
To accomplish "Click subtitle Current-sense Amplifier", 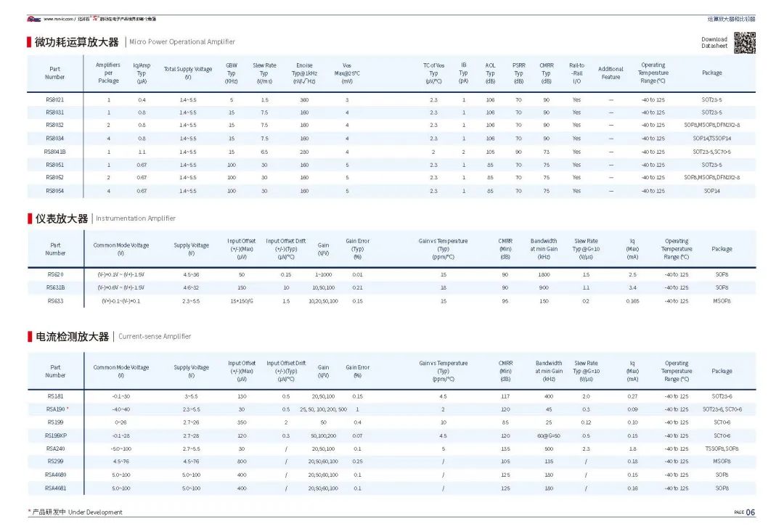I will coord(155,337).
